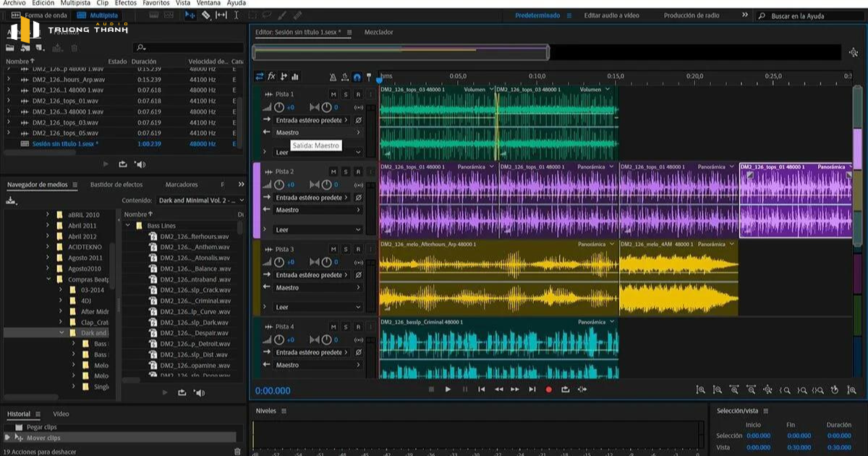The image size is (868, 456).
Task: Show the sends view icon
Action: point(284,76)
